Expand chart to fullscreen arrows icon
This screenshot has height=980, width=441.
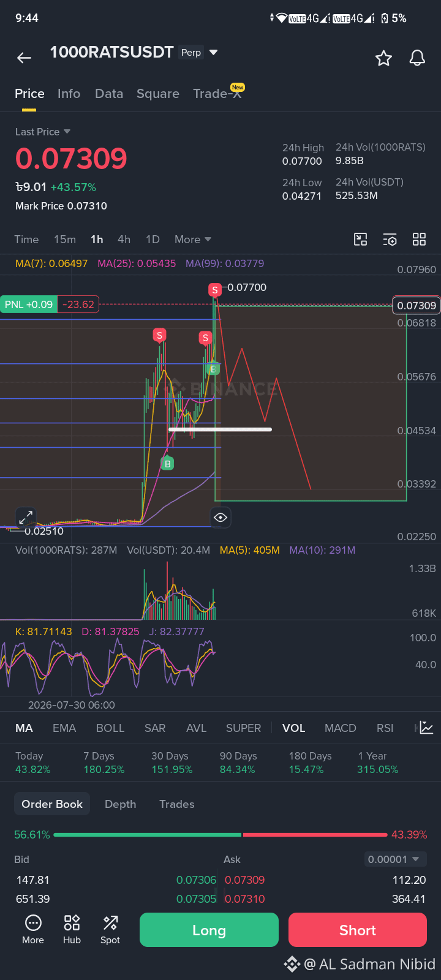click(26, 518)
